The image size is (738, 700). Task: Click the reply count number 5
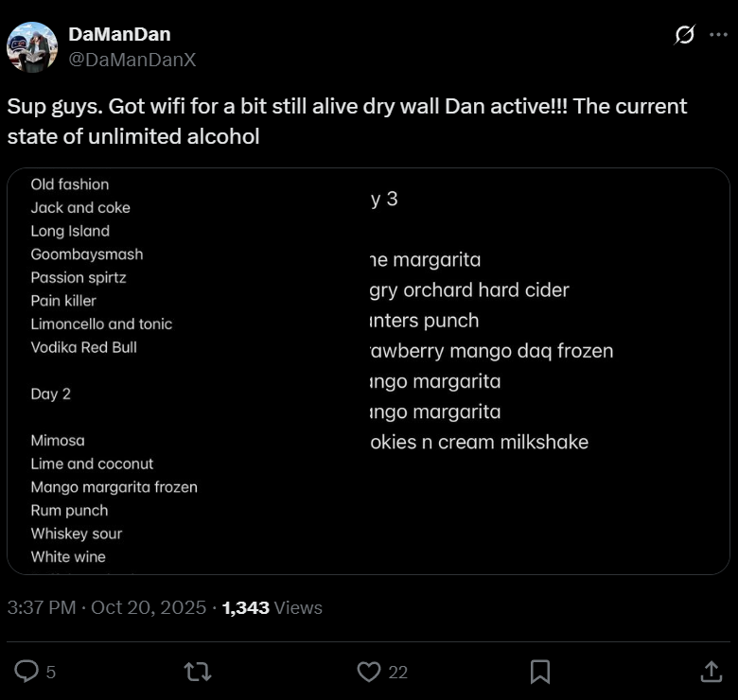coord(51,673)
